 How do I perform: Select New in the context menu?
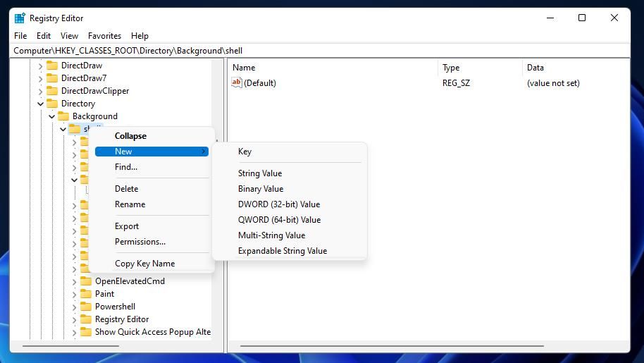(151, 152)
